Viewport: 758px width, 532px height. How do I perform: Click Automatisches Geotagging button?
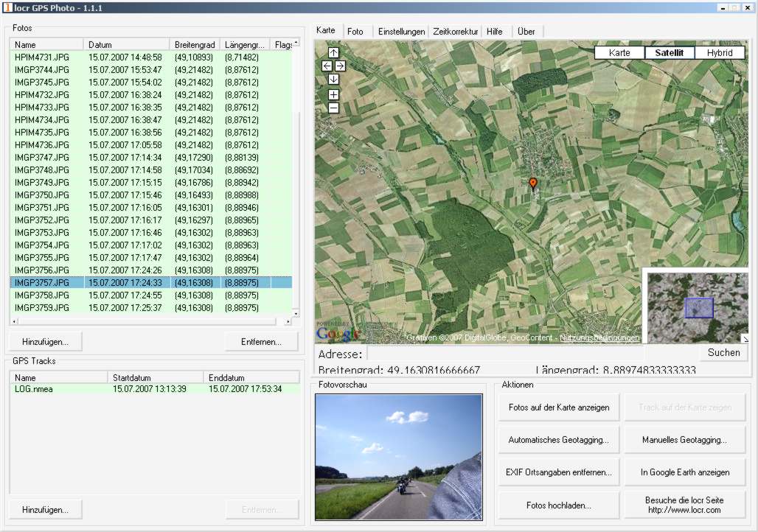558,440
